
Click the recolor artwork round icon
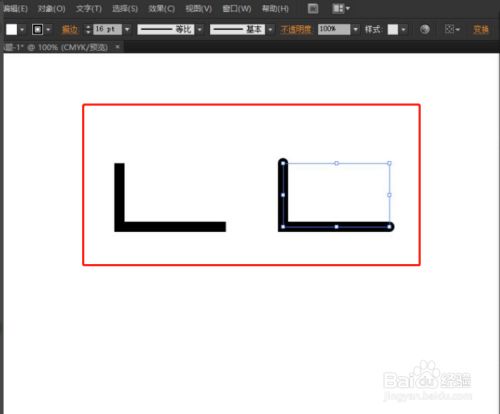(425, 29)
